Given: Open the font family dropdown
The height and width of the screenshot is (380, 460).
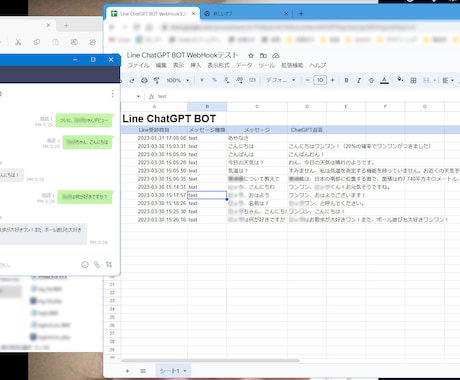Looking at the screenshot, I should click(x=280, y=80).
